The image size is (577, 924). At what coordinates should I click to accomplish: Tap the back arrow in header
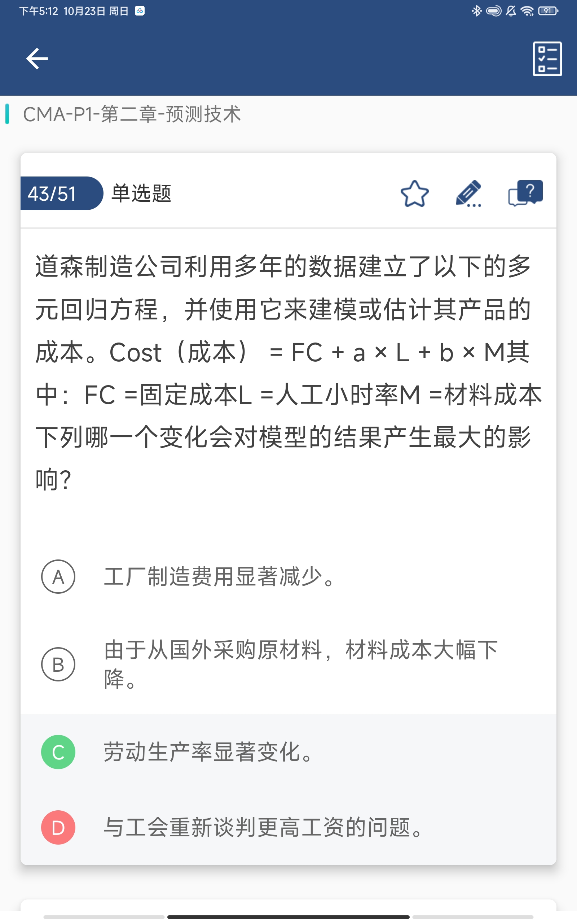pos(37,58)
